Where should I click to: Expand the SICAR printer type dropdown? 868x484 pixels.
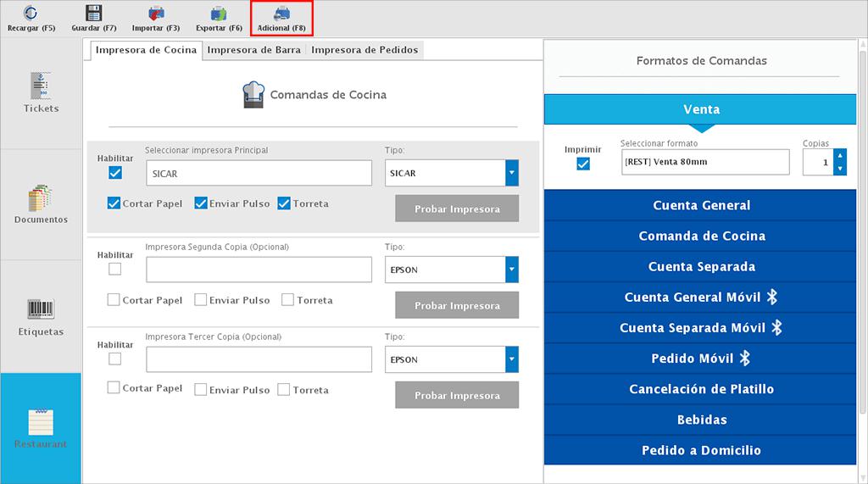511,174
